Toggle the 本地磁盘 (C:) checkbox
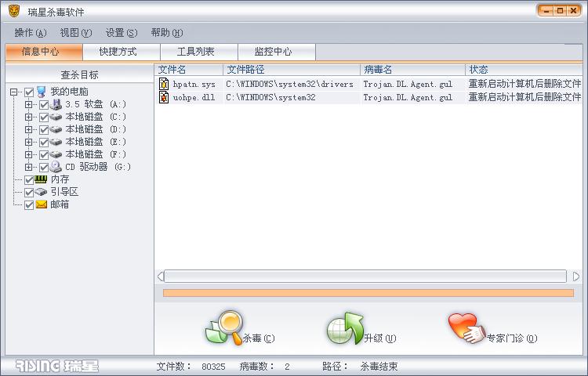 (x=44, y=117)
